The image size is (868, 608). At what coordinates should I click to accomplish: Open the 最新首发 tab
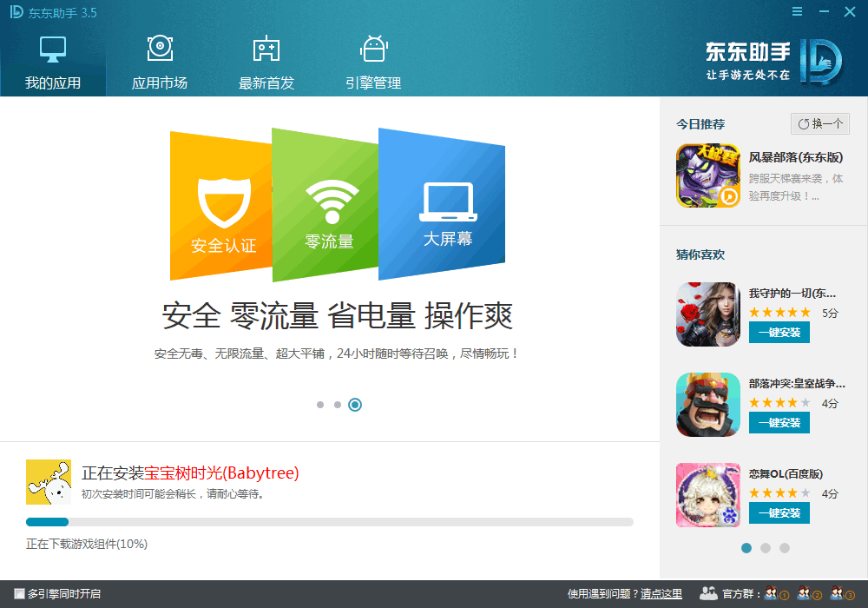tap(266, 62)
